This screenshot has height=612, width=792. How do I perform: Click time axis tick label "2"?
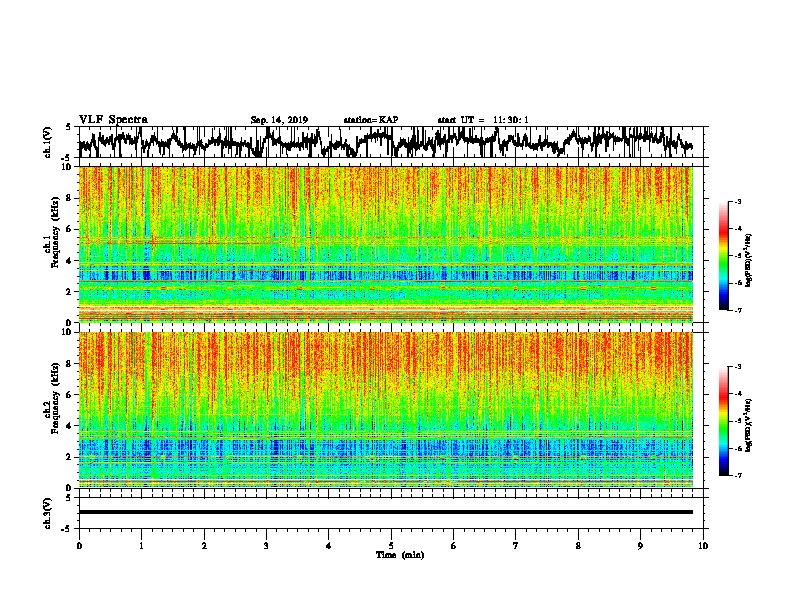[x=204, y=545]
